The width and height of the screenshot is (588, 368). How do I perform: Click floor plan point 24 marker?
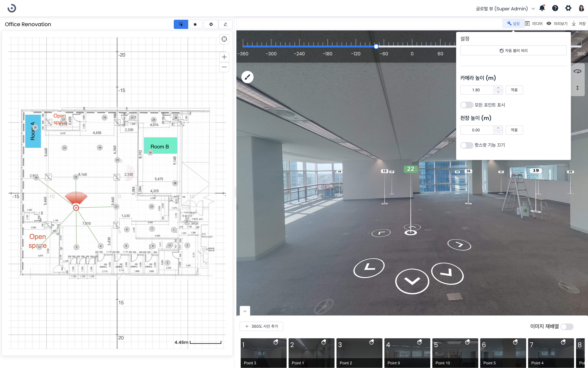pyautogui.click(x=150, y=153)
